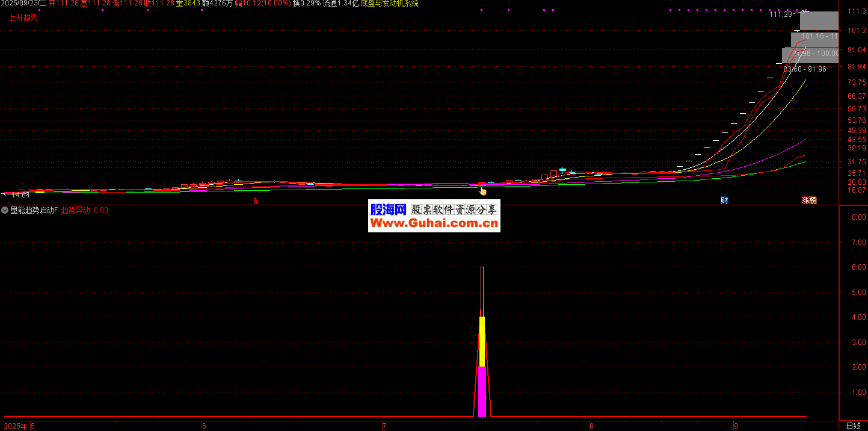Expand the 量能趋势启动F indicator dropdown arrow
Screen dimensions: 868x431
pyautogui.click(x=5, y=210)
